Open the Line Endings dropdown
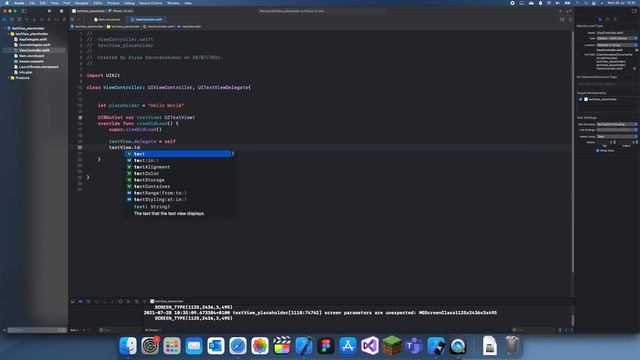The image size is (640, 360). (x=617, y=130)
